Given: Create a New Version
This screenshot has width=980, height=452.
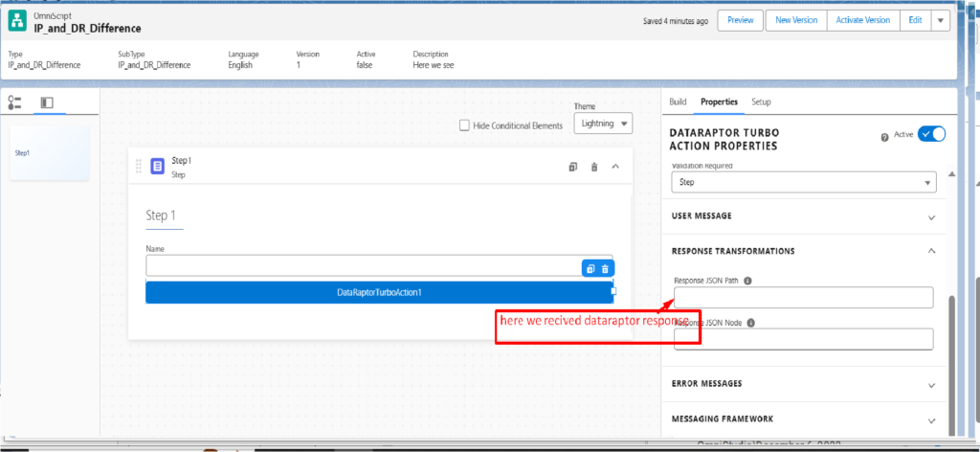Looking at the screenshot, I should 796,20.
